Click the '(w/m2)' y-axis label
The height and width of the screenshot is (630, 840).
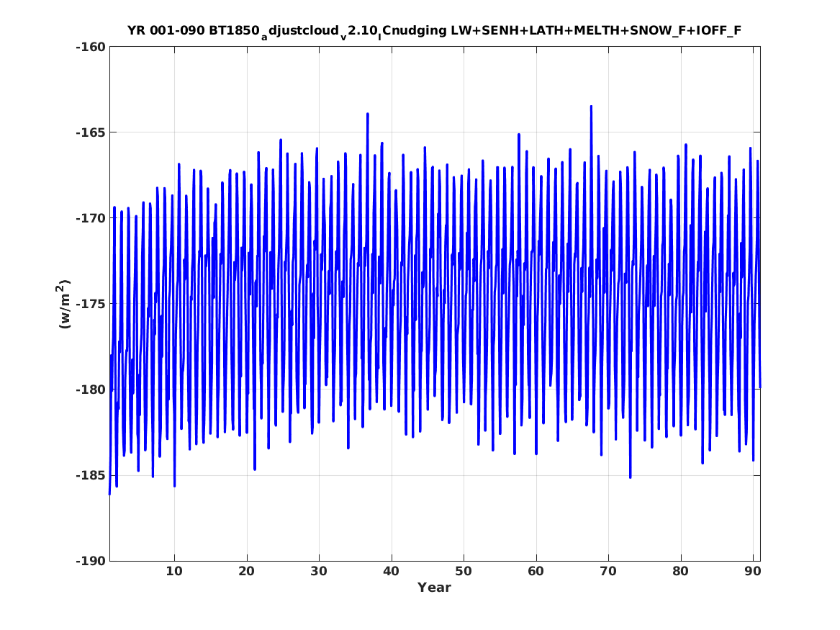click(x=63, y=304)
